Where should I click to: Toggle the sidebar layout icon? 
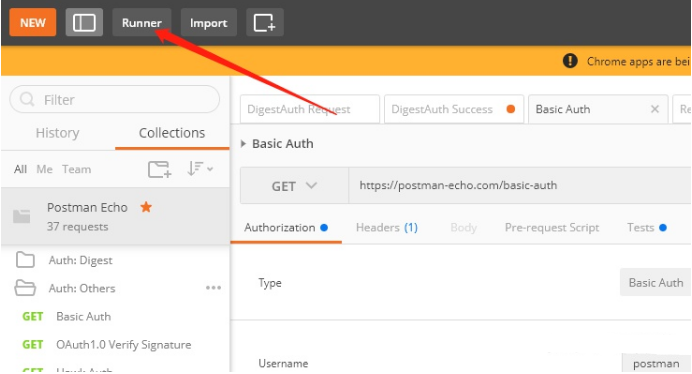pos(84,23)
